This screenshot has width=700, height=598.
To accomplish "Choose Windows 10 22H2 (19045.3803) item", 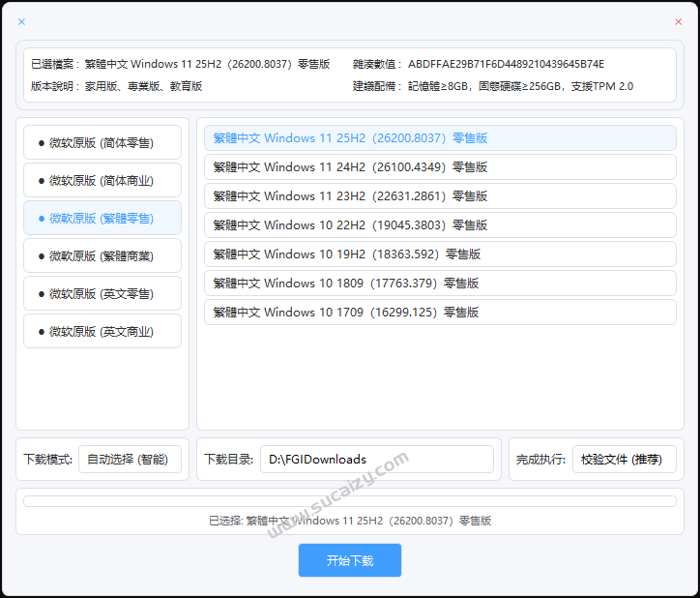I will (x=440, y=225).
